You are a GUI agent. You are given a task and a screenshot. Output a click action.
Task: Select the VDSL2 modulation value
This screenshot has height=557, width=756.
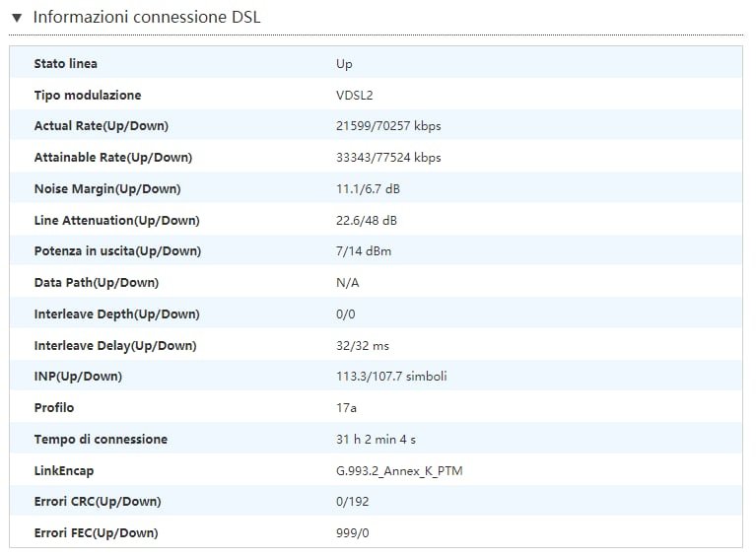(x=355, y=95)
